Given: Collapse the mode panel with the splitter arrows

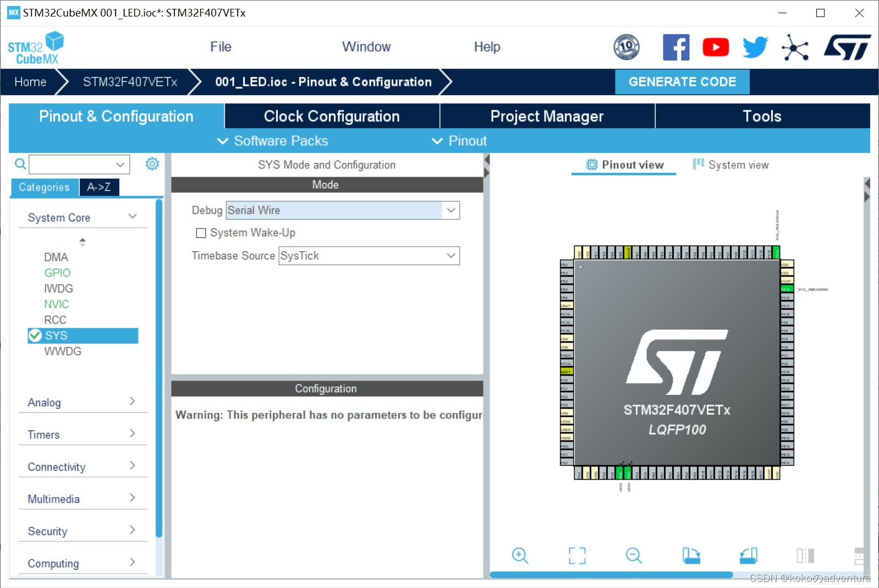Looking at the screenshot, I should (487, 166).
